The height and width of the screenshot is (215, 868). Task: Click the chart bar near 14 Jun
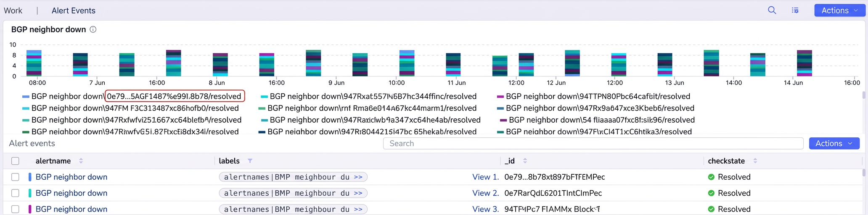(x=804, y=63)
